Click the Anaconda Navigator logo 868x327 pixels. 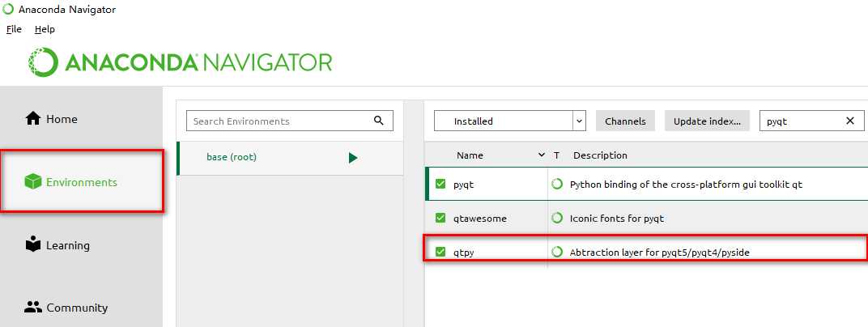[180, 62]
